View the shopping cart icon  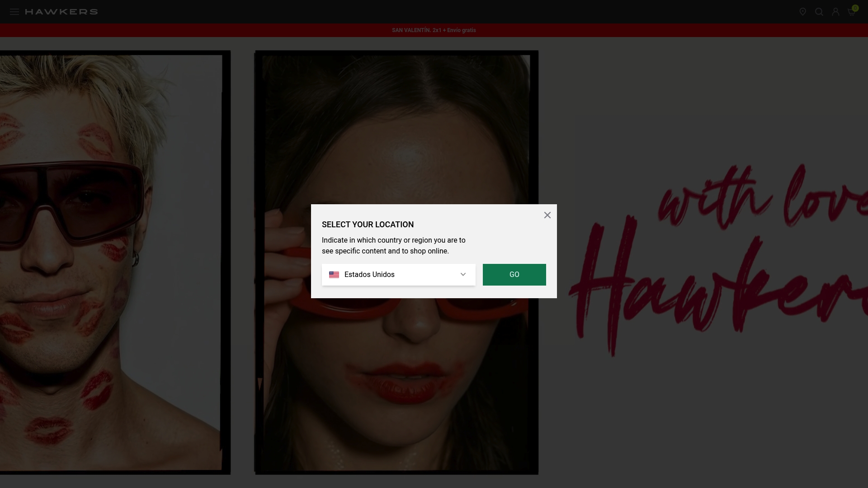851,12
